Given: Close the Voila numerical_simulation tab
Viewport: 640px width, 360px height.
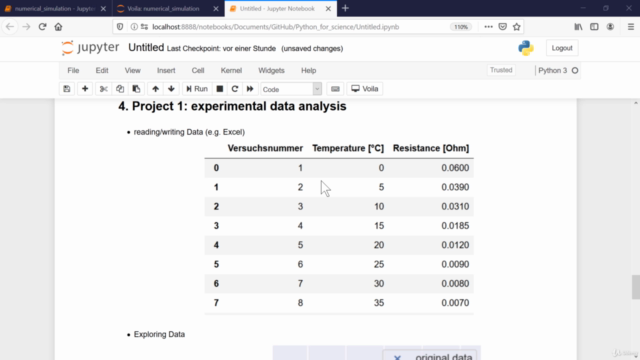Looking at the screenshot, I should 216,9.
